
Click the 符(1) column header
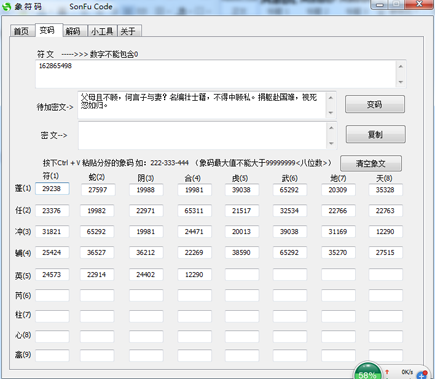pyautogui.click(x=51, y=176)
